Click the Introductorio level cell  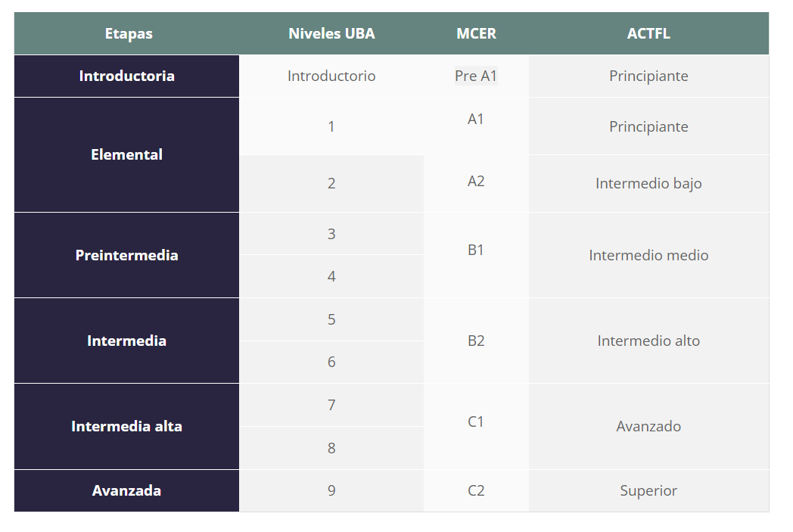click(x=331, y=76)
